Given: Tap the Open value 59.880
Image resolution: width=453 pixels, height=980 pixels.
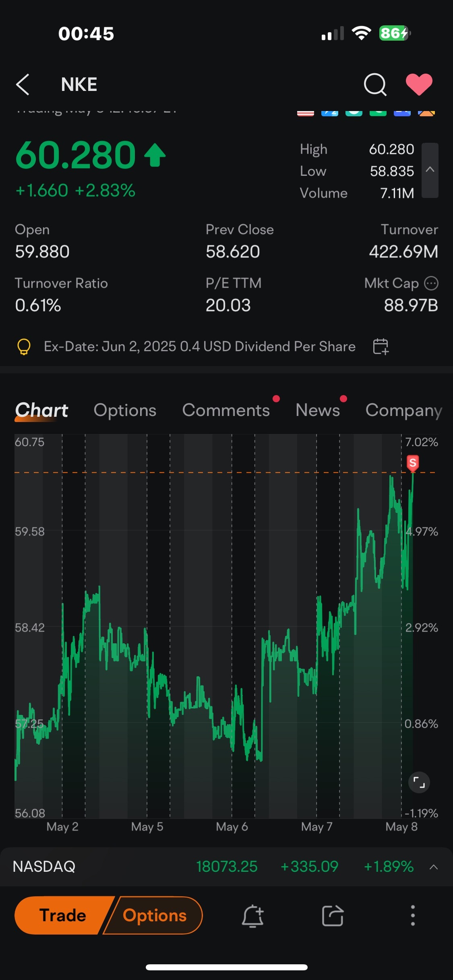Looking at the screenshot, I should [x=42, y=252].
